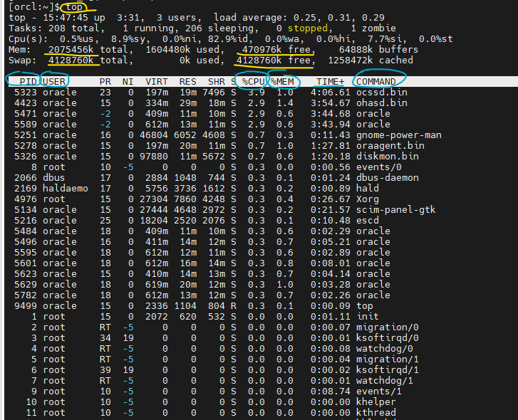Screen dimensions: 518x420
Task: Click the migration/0 command
Action: (387, 327)
